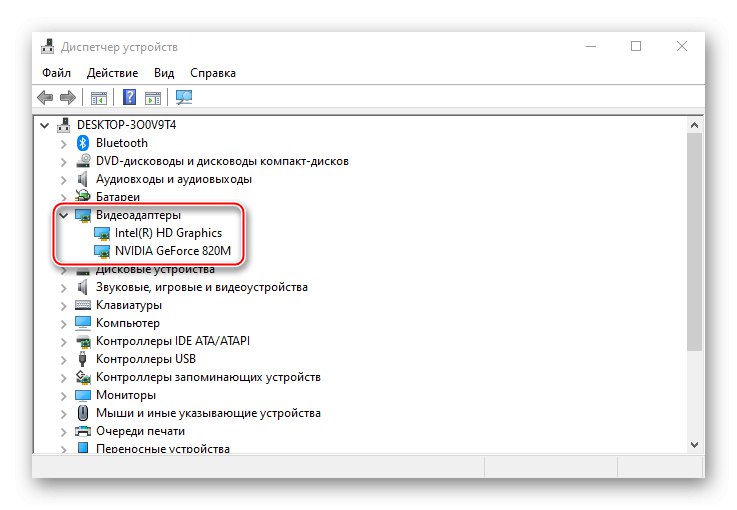This screenshot has height=510, width=737.
Task: Click the Звуковые устройства speaker icon
Action: 83,287
